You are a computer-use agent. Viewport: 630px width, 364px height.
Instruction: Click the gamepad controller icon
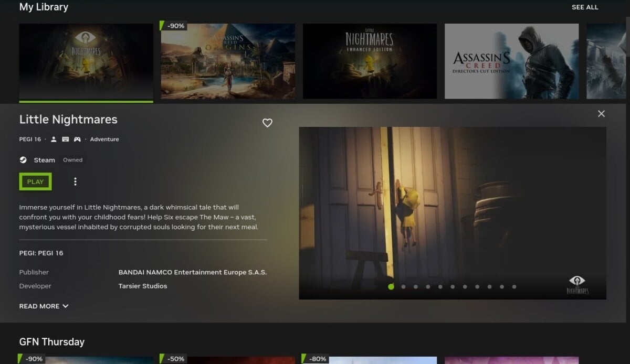coord(77,140)
